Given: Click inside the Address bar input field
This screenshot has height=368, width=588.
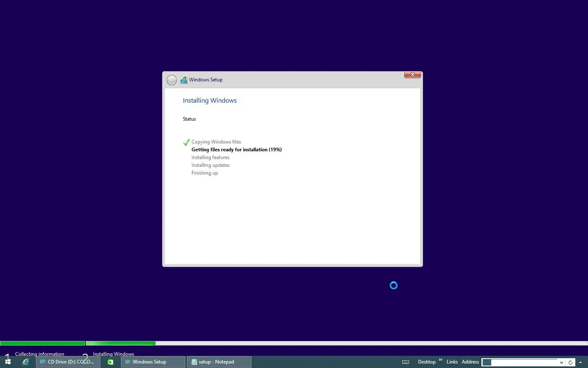Looking at the screenshot, I should (520, 362).
